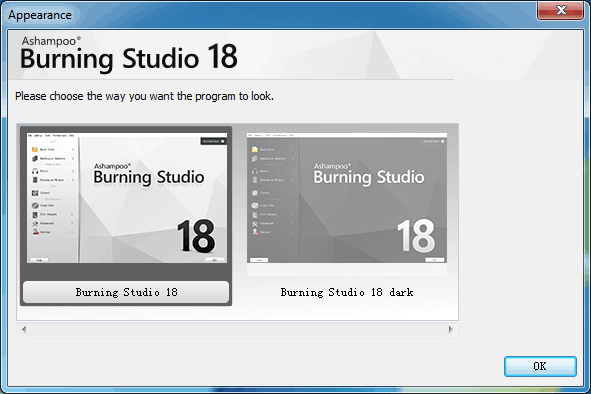This screenshot has height=394, width=591.
Task: Close the Appearance dialog window
Action: coord(560,10)
